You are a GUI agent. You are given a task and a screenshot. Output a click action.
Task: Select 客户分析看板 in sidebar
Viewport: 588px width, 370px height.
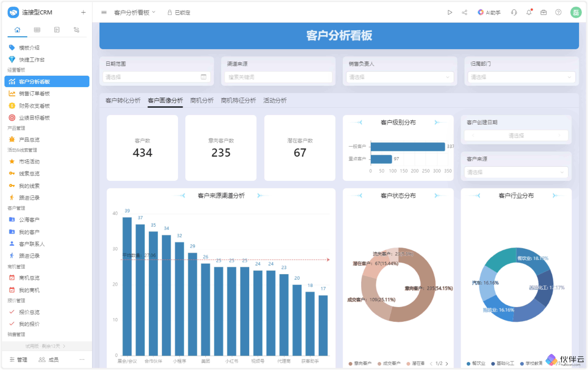47,81
